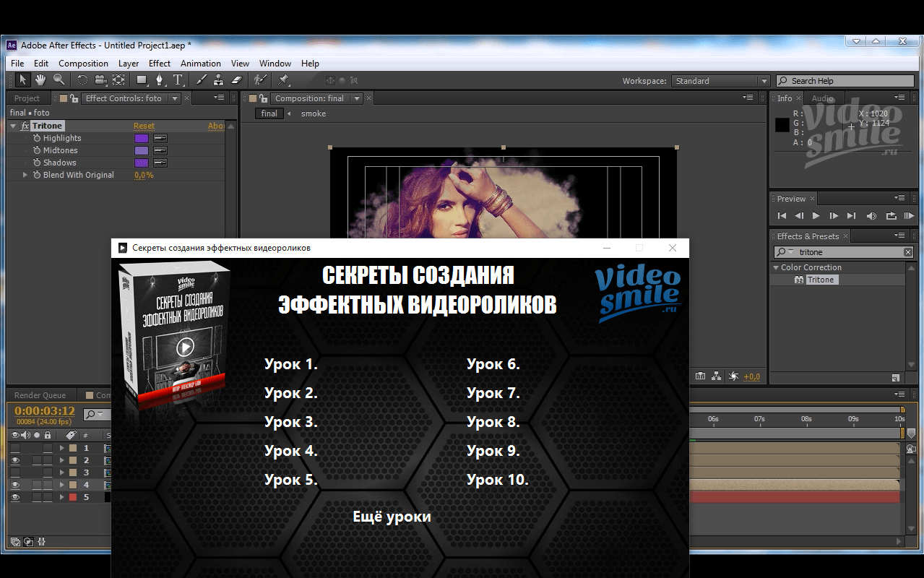Toggle the Shadows stopwatch
This screenshot has width=924, height=578.
[x=37, y=163]
